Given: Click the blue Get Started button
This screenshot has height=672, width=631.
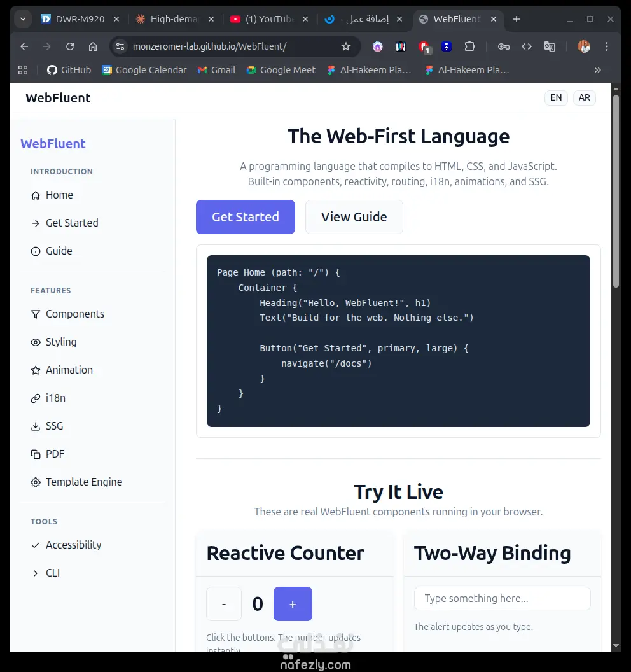Looking at the screenshot, I should pos(246,217).
